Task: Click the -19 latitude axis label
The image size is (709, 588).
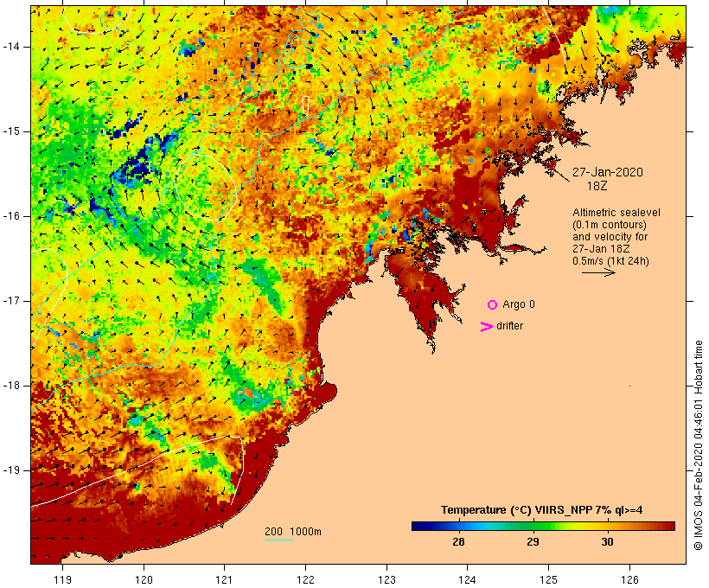Action: tap(10, 470)
